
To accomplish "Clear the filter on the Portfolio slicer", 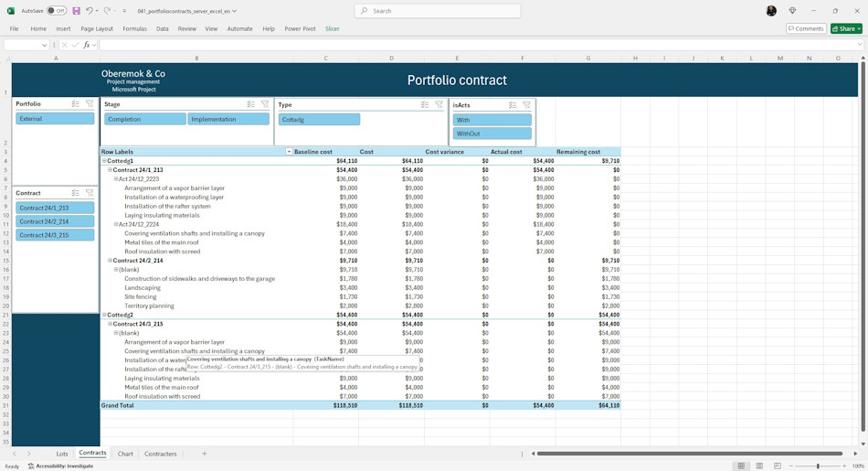I will (90, 103).
